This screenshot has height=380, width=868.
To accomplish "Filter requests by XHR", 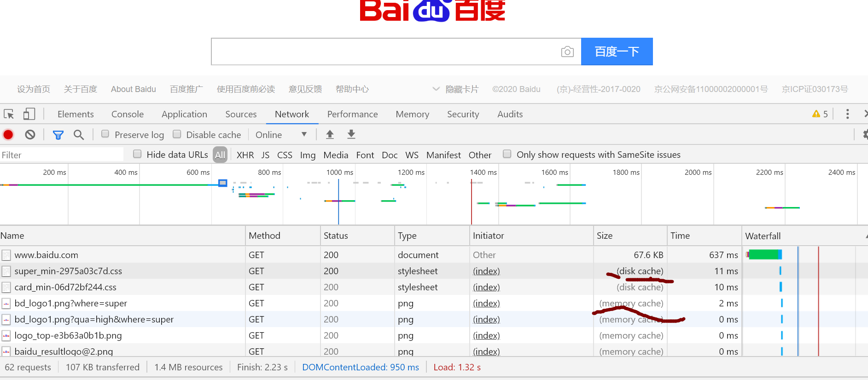I will pos(245,155).
